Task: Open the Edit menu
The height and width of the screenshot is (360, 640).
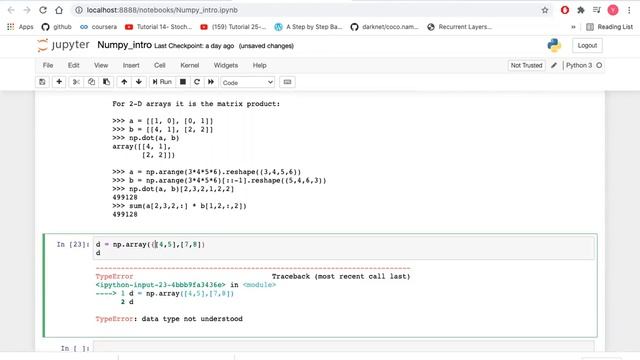Action: coord(73,65)
